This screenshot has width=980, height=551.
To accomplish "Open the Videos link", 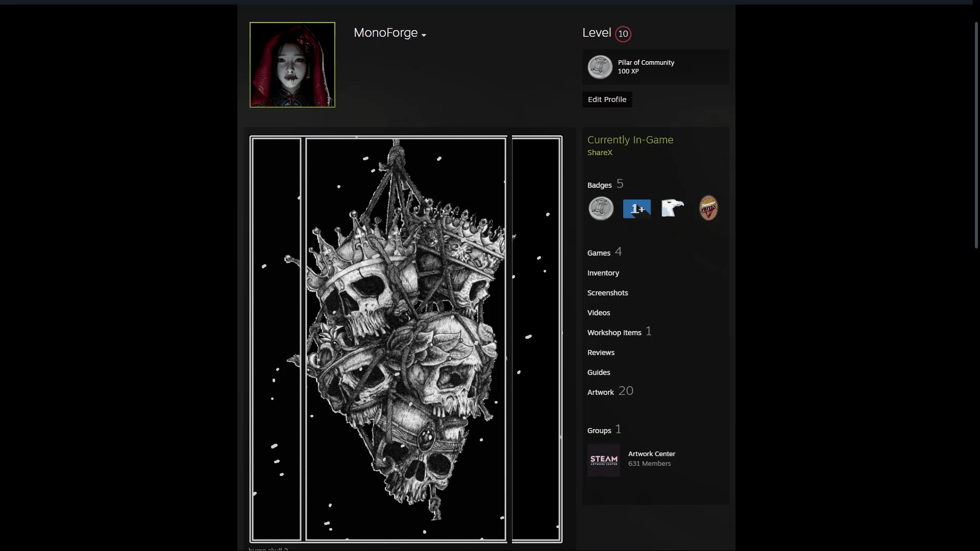I will pyautogui.click(x=598, y=313).
